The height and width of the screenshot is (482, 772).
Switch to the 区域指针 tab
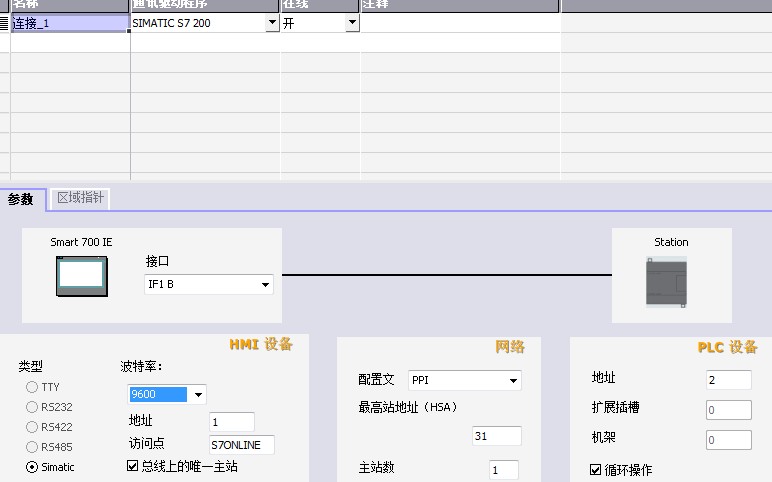click(x=80, y=198)
